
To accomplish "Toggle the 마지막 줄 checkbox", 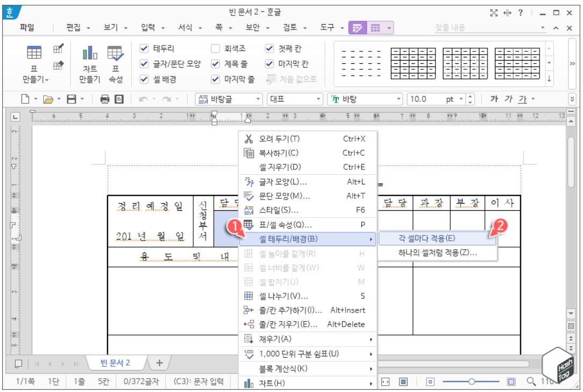I will click(x=215, y=79).
